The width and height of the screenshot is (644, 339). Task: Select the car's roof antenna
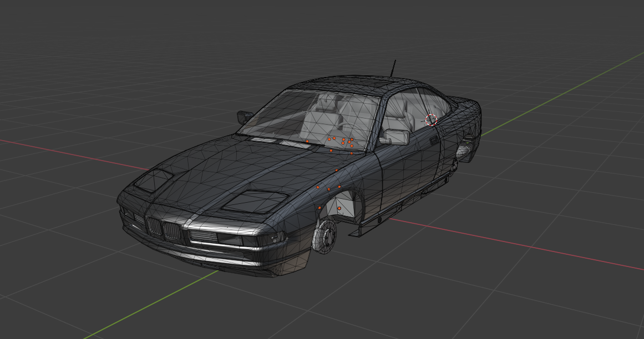(x=393, y=68)
